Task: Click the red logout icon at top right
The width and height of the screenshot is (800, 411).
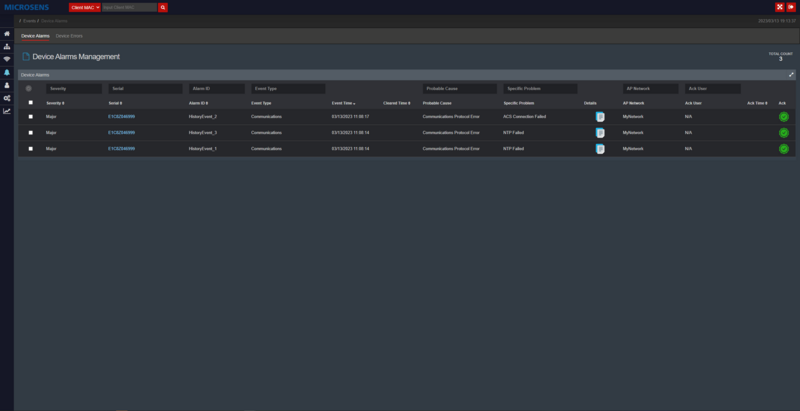Action: (x=791, y=7)
